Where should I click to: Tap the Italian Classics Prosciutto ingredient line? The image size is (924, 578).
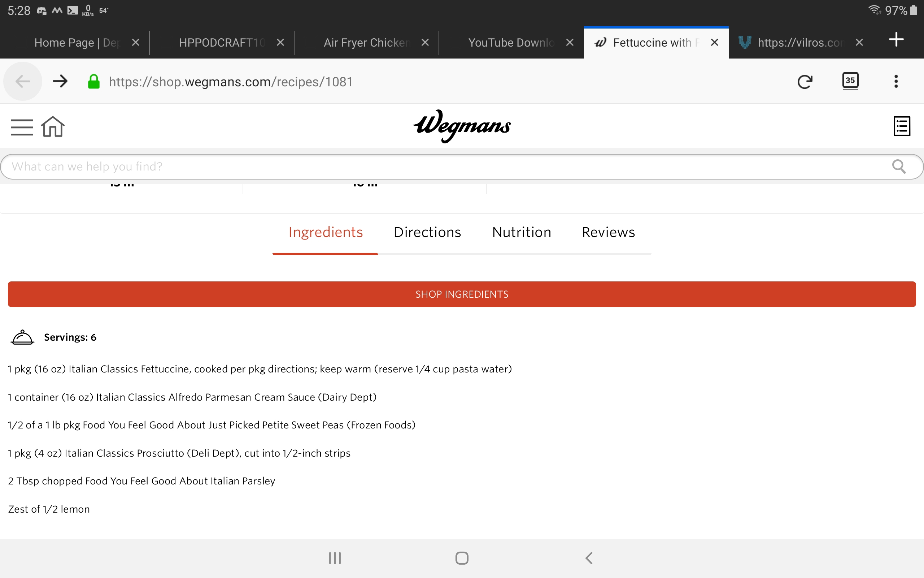click(x=179, y=453)
